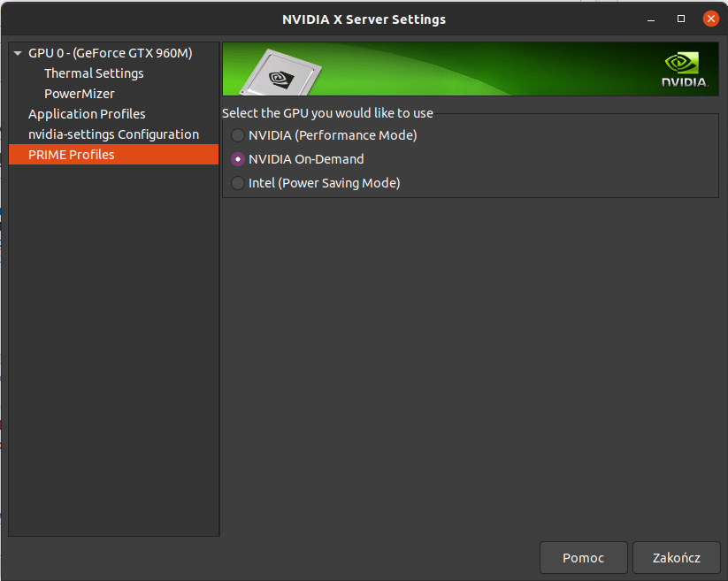The height and width of the screenshot is (581, 728).
Task: Open Application Profiles page
Action: [87, 114]
